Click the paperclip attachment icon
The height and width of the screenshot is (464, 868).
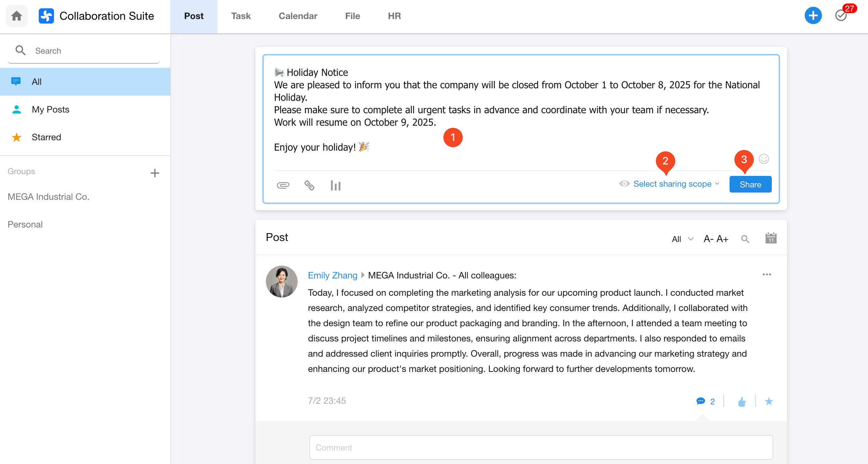pyautogui.click(x=283, y=185)
